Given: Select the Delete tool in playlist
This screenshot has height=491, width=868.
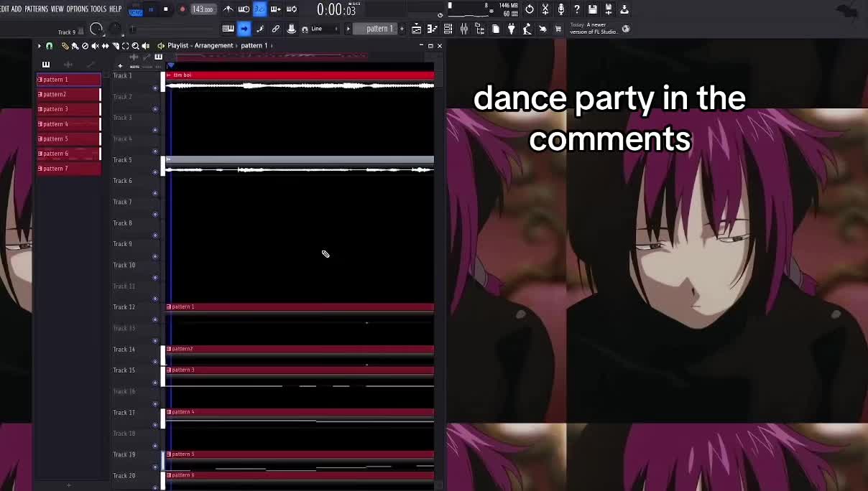Looking at the screenshot, I should coord(85,46).
